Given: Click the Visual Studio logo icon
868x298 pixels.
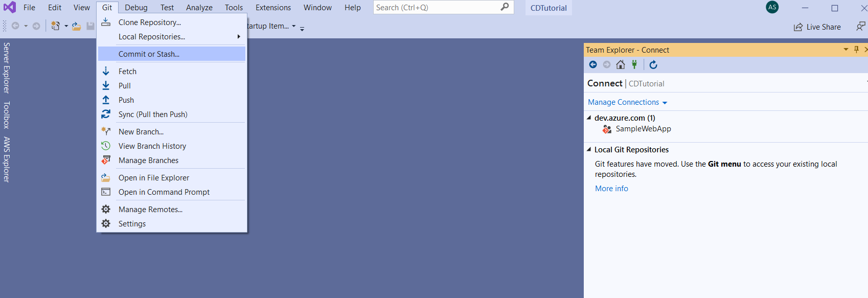Looking at the screenshot, I should pyautogui.click(x=10, y=7).
